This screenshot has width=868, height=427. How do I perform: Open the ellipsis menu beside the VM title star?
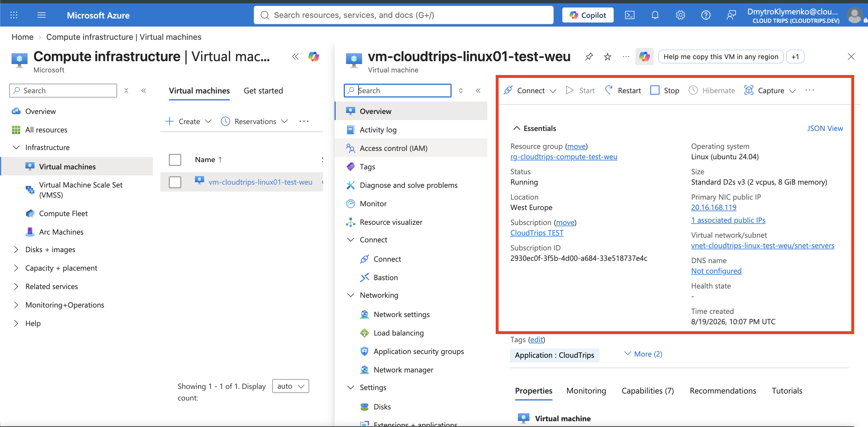pos(626,57)
